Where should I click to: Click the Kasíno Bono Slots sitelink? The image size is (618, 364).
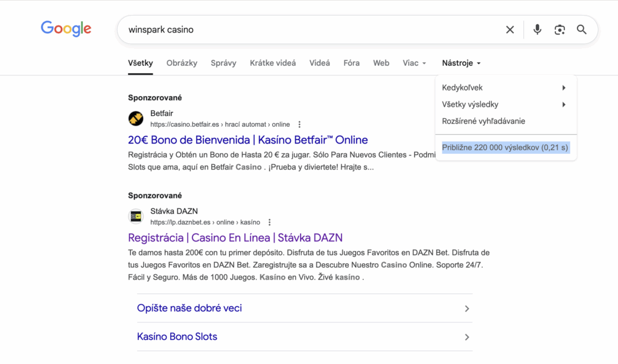click(x=177, y=337)
